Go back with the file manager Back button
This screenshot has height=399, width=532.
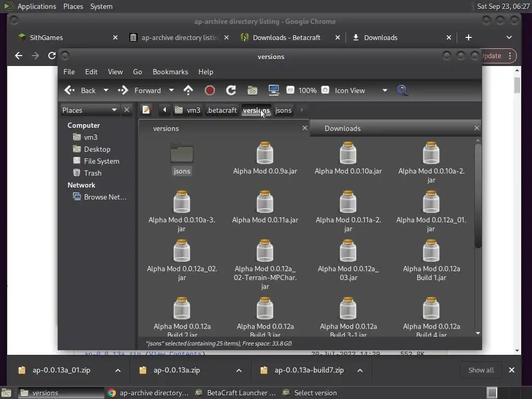point(80,90)
